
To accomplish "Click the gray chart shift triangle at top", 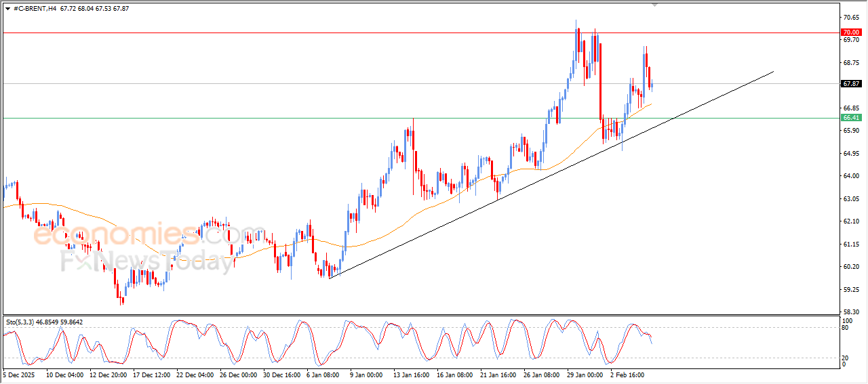I will [x=654, y=4].
